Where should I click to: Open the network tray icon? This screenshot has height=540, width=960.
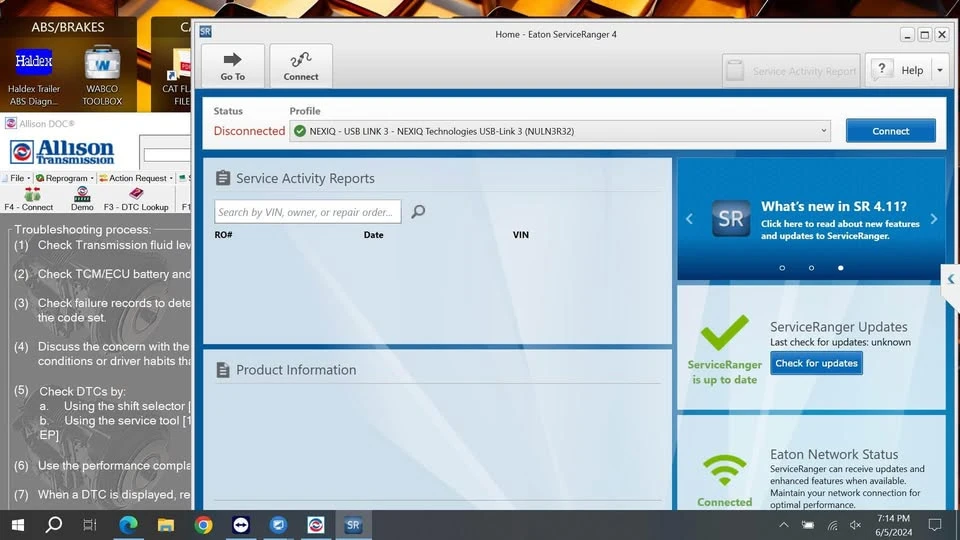tap(832, 525)
